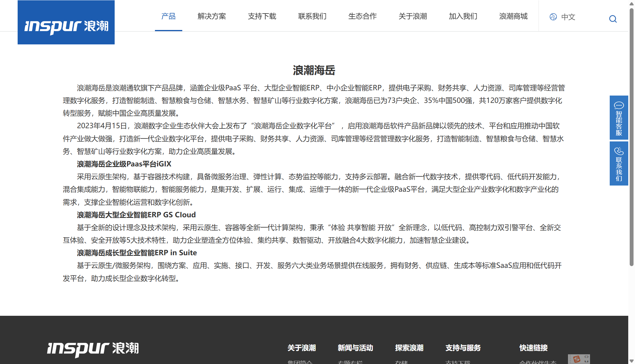
Task: Open the 浪潮商城 navigation item
Action: pyautogui.click(x=513, y=16)
